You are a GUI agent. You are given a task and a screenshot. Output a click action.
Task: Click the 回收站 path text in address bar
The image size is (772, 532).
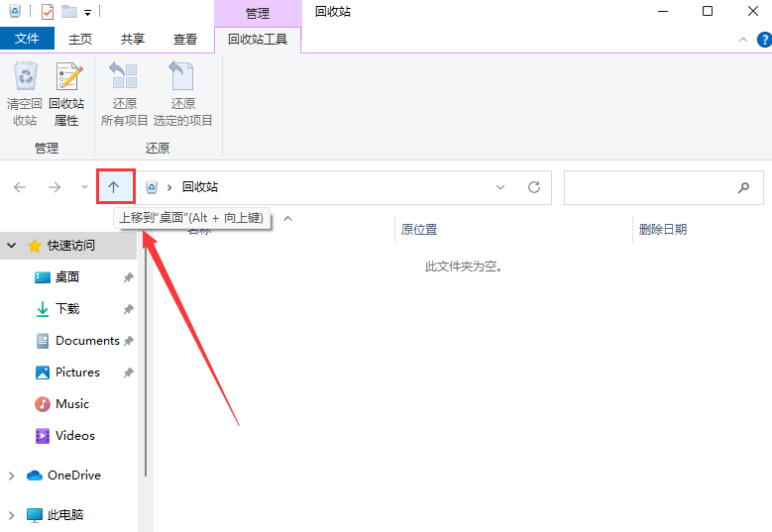[200, 187]
